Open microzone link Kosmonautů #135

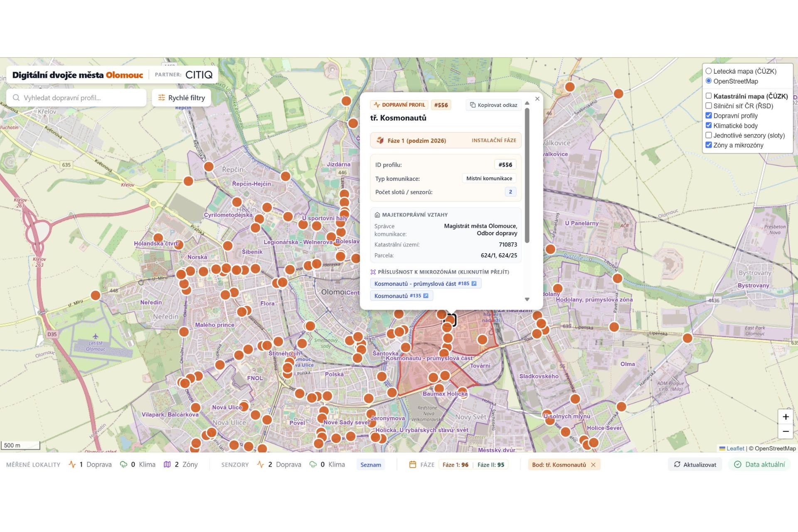pyautogui.click(x=401, y=296)
